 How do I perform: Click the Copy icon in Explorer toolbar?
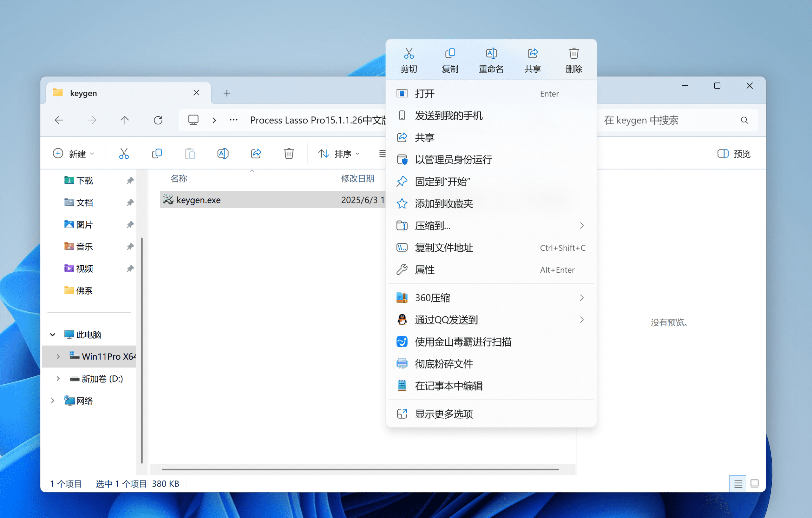[x=157, y=154]
